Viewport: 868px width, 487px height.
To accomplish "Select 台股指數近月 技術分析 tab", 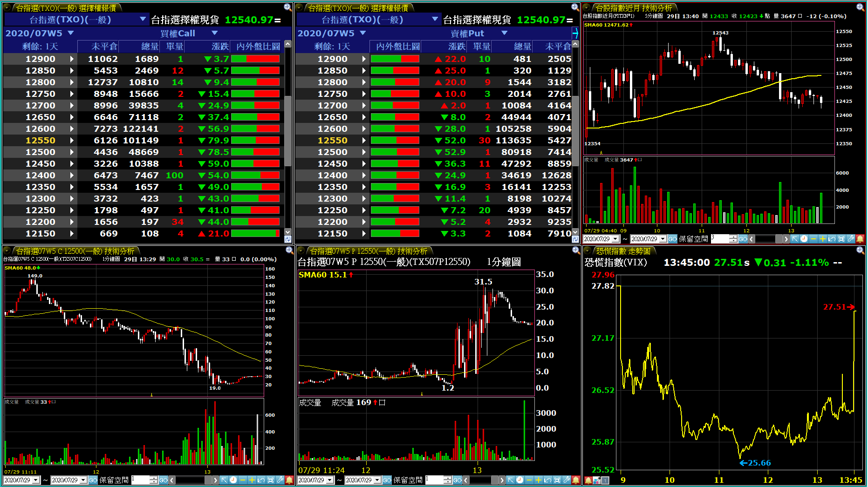I will [x=634, y=8].
